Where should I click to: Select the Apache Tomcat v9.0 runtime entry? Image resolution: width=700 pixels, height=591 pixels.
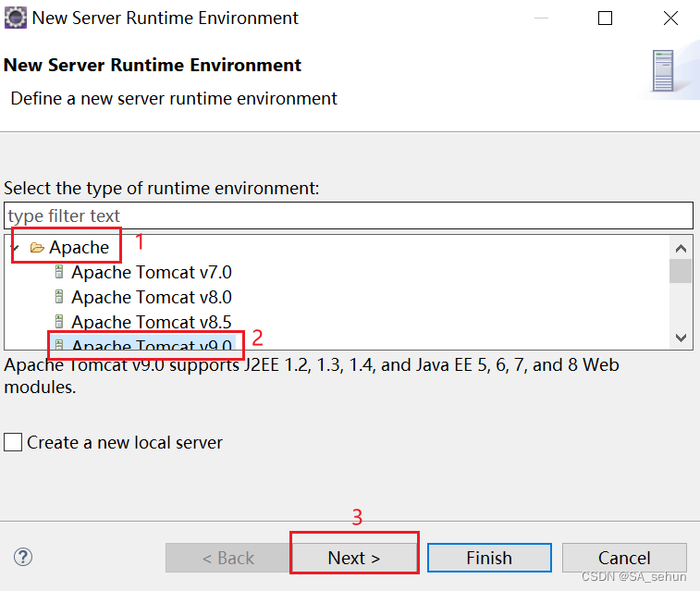(151, 346)
